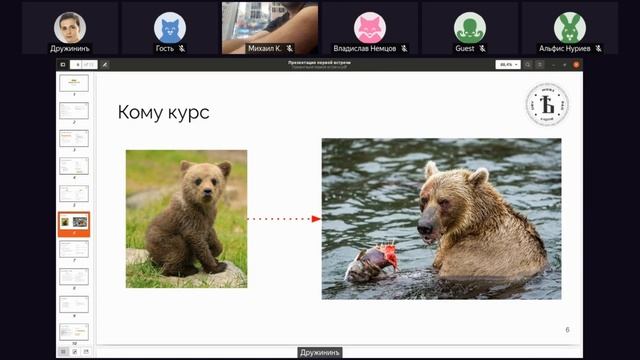Click the slide heading "Кому курс"

point(164,112)
